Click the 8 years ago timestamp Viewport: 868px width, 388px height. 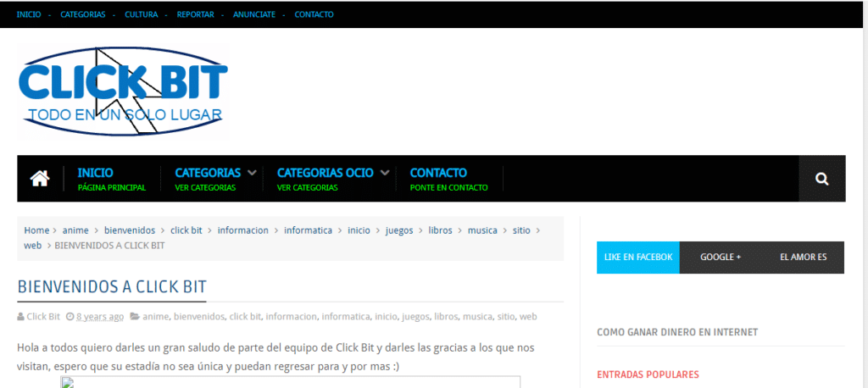100,317
